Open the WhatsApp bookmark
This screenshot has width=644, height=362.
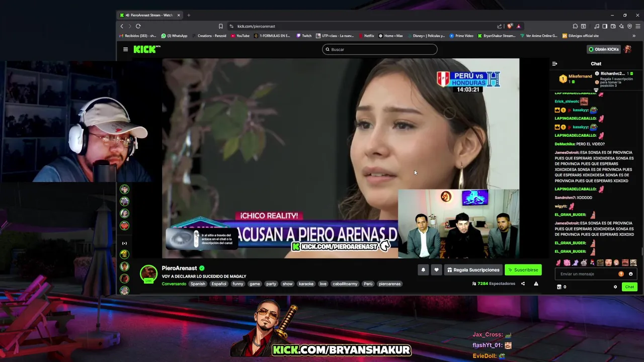(174, 36)
